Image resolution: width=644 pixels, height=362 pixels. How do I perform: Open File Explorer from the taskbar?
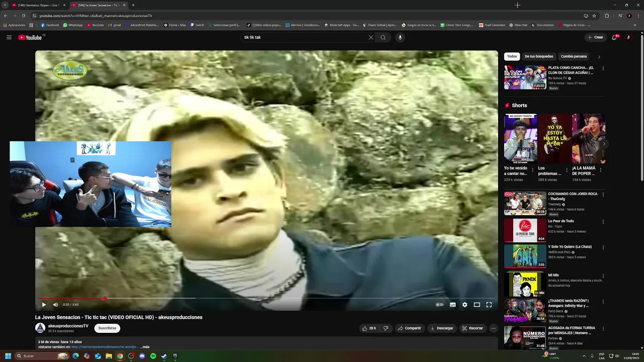point(109,356)
